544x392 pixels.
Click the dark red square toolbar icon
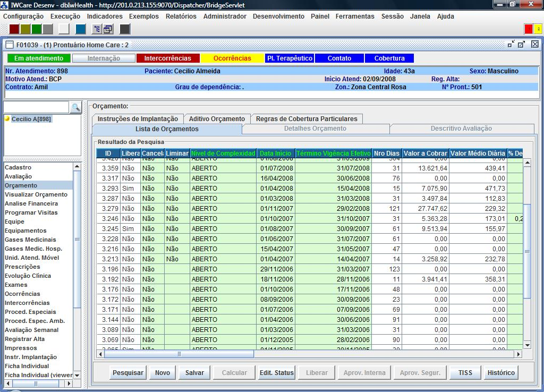[x=14, y=29]
